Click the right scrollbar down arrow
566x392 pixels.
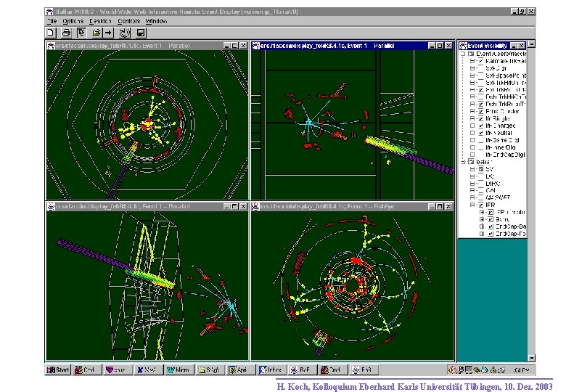[531, 358]
